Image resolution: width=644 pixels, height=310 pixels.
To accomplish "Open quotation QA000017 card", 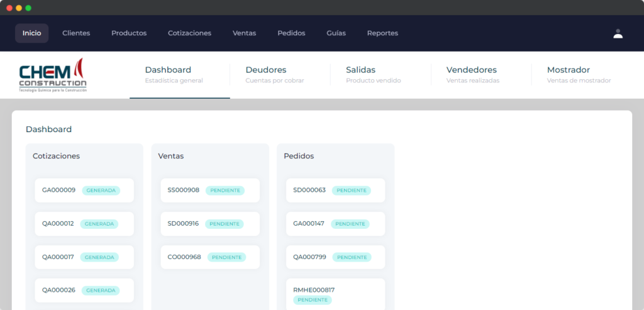I will [84, 257].
